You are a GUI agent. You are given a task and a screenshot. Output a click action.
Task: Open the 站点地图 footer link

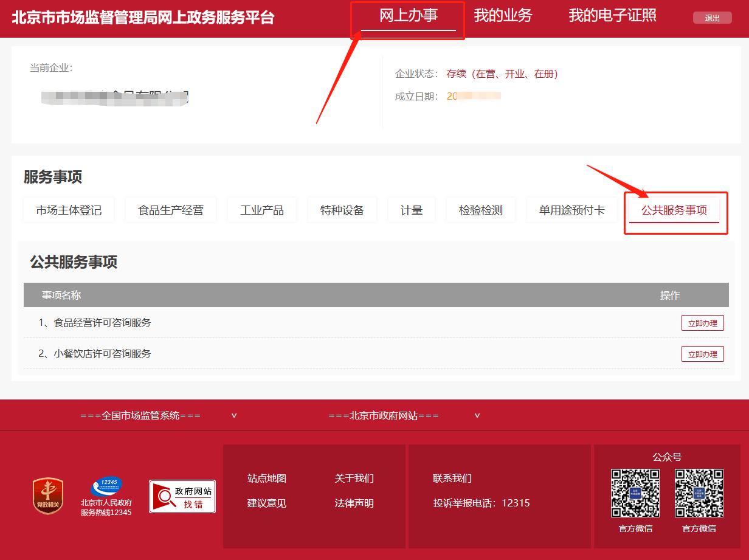266,479
